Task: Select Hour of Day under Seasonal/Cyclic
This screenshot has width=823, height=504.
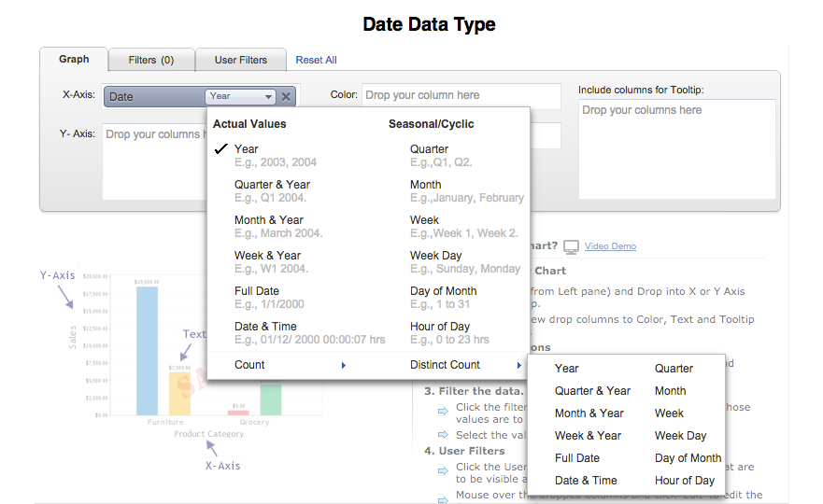Action: coord(440,327)
